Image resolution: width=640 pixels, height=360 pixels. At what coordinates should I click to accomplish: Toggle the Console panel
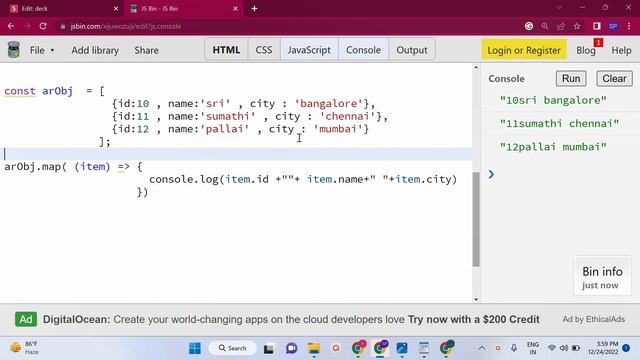363,50
